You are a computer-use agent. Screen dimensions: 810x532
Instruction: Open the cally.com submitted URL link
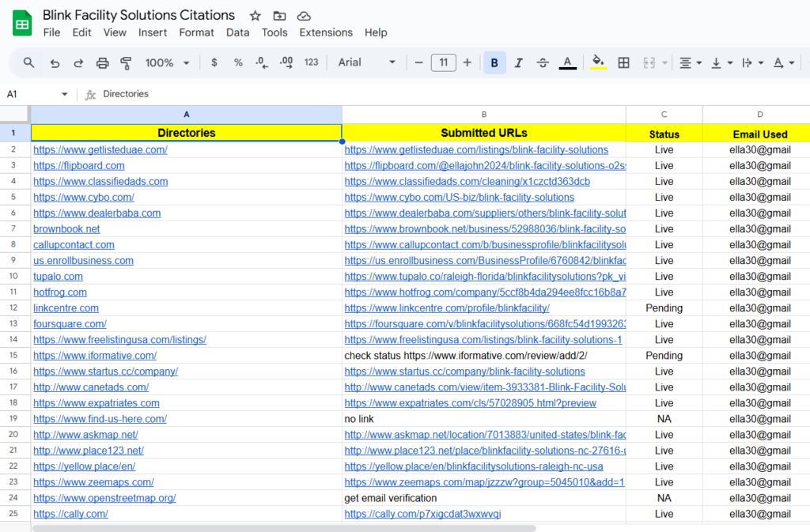point(422,514)
